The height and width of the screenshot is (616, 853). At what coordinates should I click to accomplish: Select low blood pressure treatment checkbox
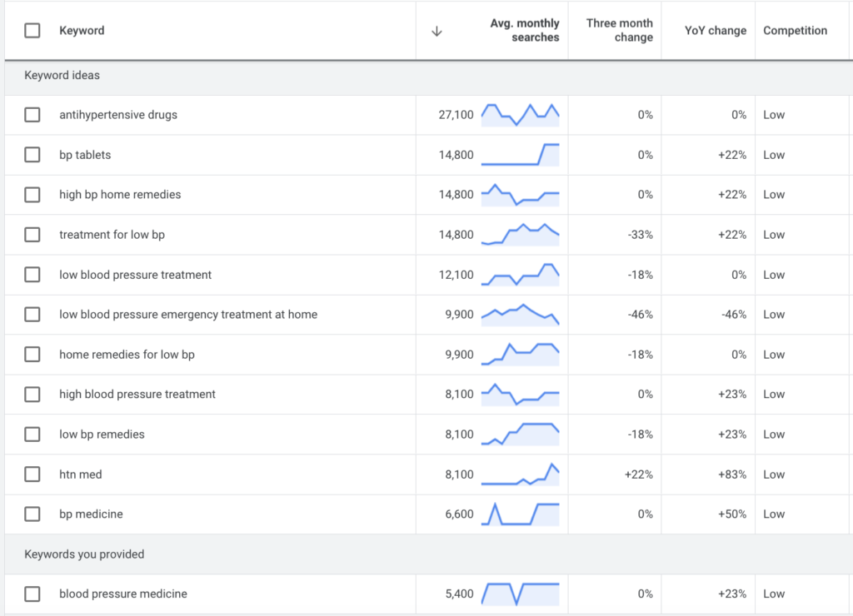(x=32, y=275)
